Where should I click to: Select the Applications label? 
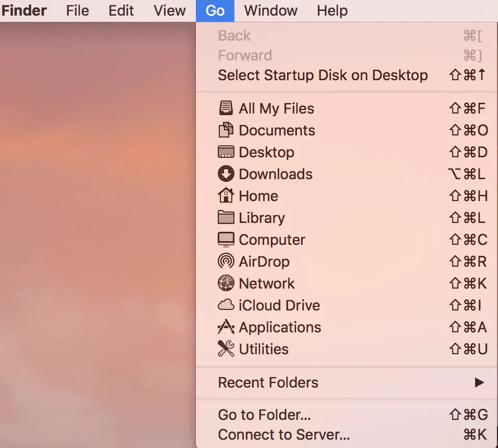pyautogui.click(x=280, y=328)
